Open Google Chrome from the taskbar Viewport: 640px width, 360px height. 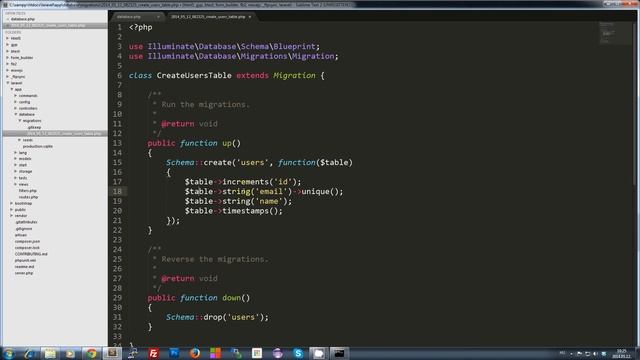pyautogui.click(x=91, y=353)
